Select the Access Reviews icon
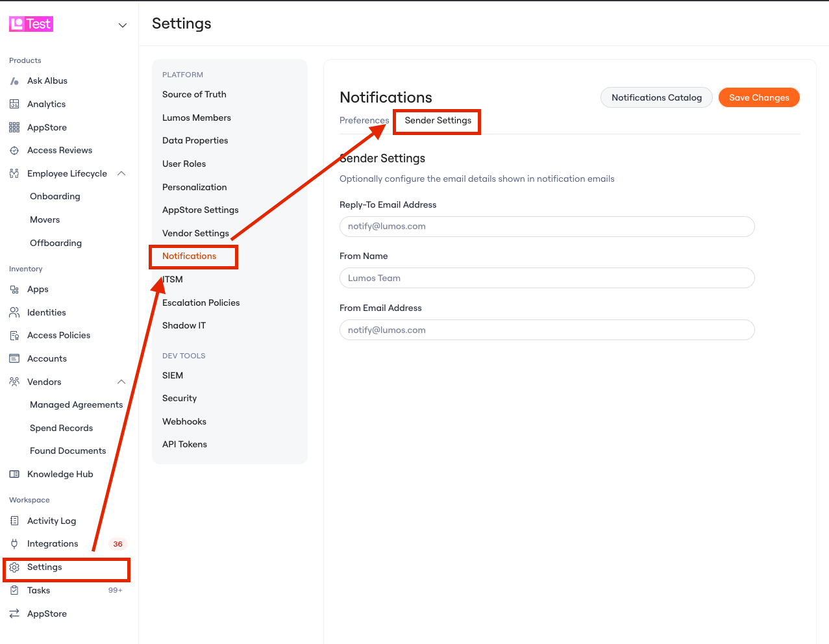The width and height of the screenshot is (829, 644). [x=14, y=151]
